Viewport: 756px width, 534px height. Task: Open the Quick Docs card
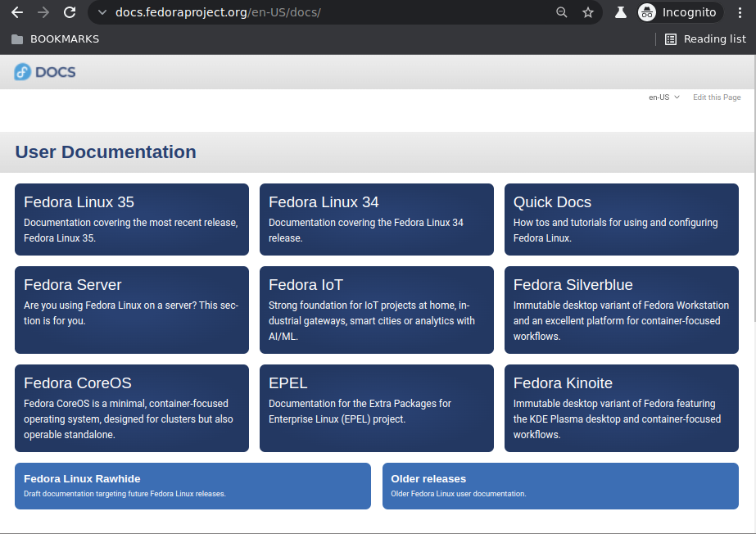(x=622, y=219)
